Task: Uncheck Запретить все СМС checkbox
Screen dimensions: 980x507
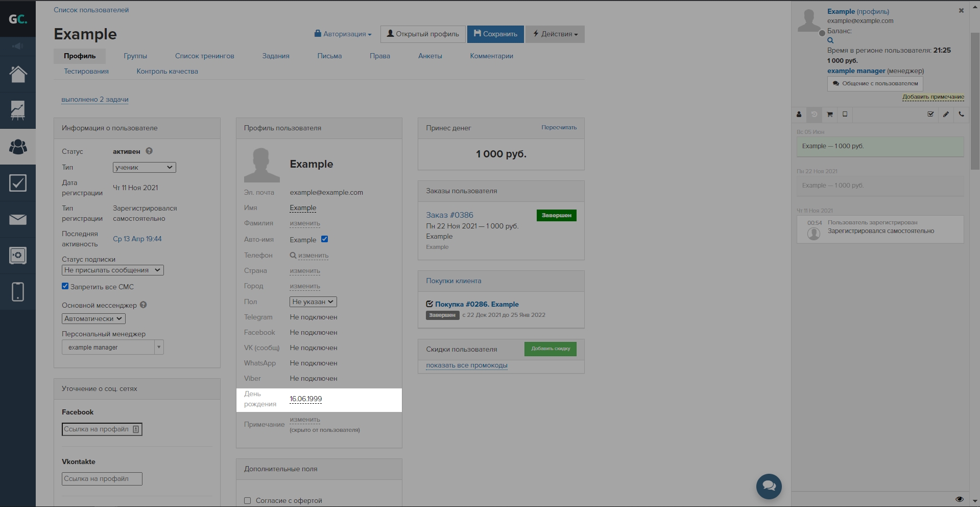Action: click(65, 286)
